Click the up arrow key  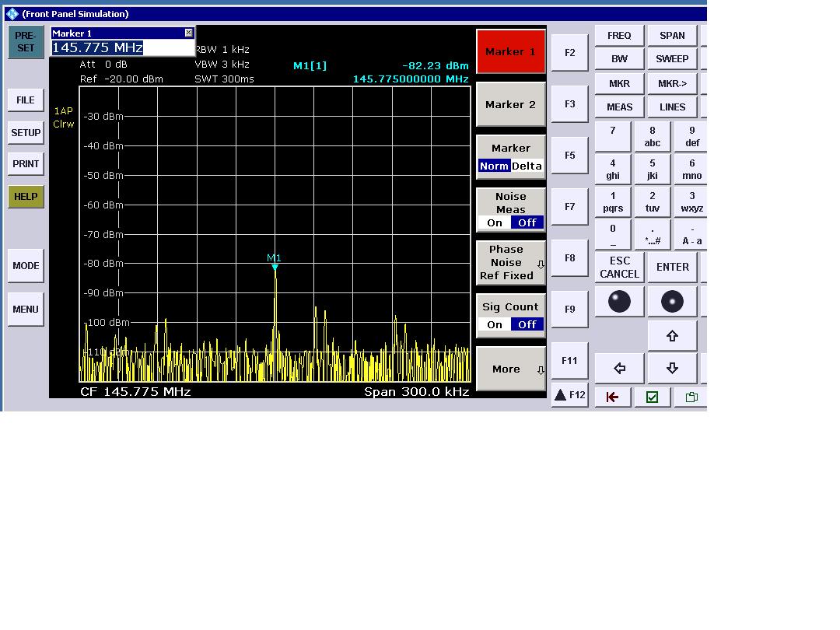pyautogui.click(x=672, y=336)
